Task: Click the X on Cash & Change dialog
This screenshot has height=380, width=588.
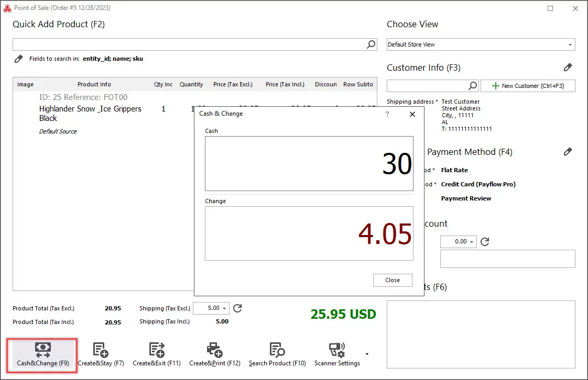Action: [412, 114]
